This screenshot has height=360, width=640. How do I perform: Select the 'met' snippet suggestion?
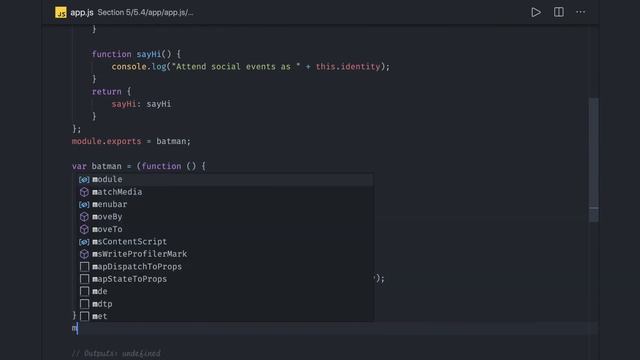click(225, 316)
